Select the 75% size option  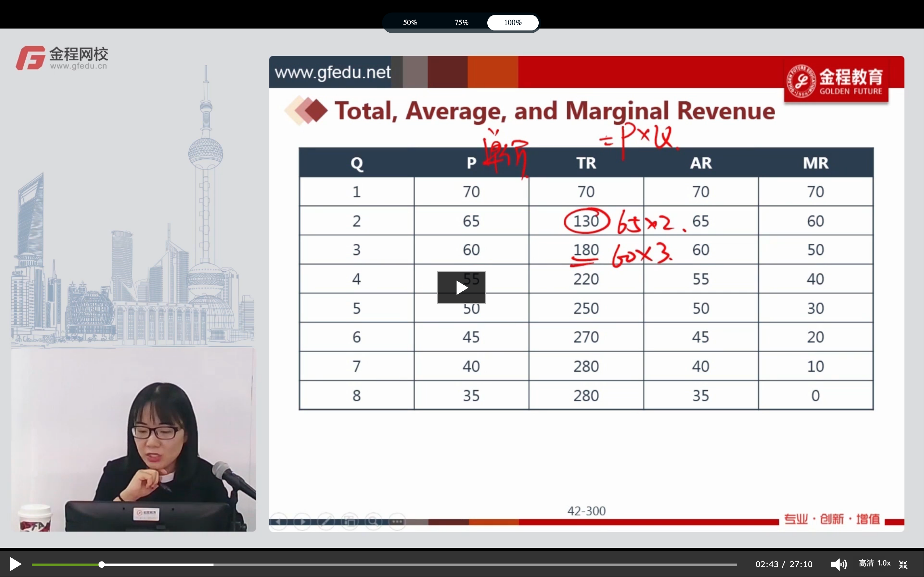click(461, 22)
